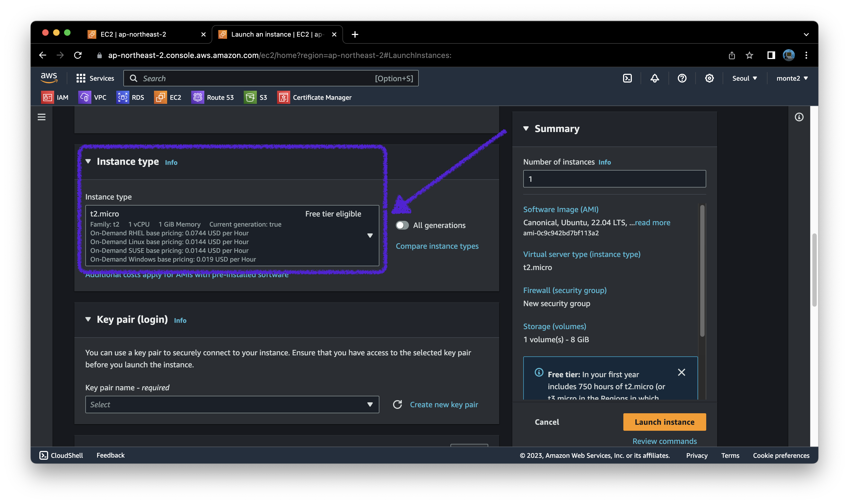
Task: Open the console settings gear icon
Action: pos(709,78)
